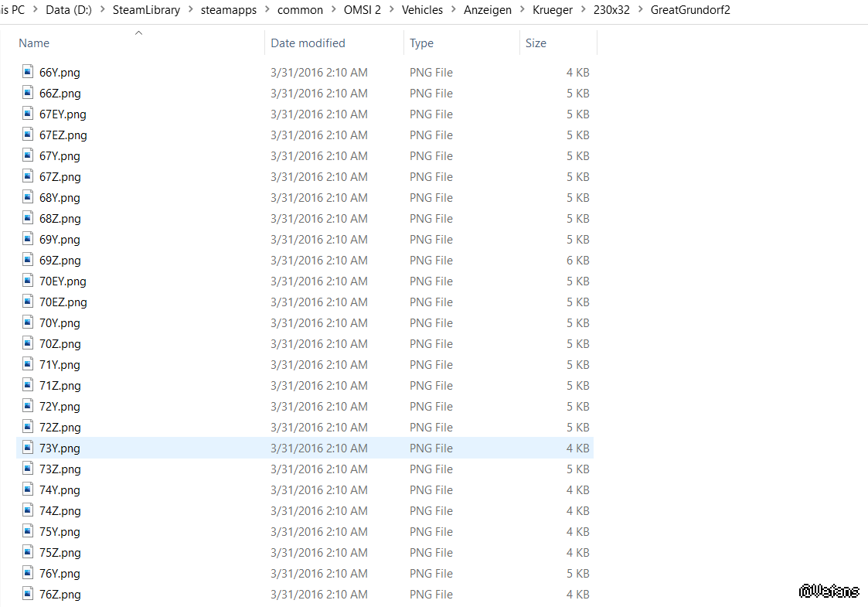Jump to Data (D:) in breadcrumb
The width and height of the screenshot is (868, 607).
(x=68, y=10)
